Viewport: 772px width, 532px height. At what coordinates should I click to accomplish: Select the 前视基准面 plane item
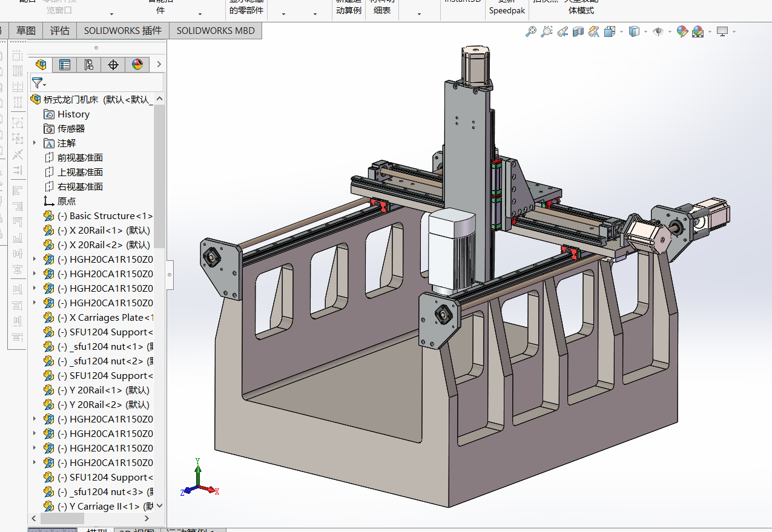[80, 158]
